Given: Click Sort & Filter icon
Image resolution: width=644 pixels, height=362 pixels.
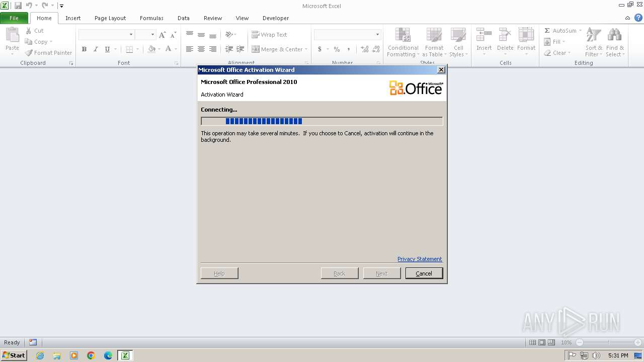Looking at the screenshot, I should (x=594, y=35).
